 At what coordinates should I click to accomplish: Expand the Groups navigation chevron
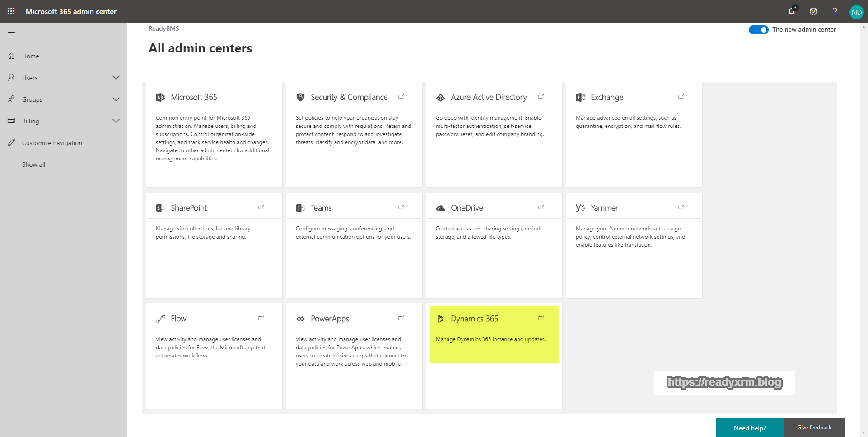[x=116, y=99]
